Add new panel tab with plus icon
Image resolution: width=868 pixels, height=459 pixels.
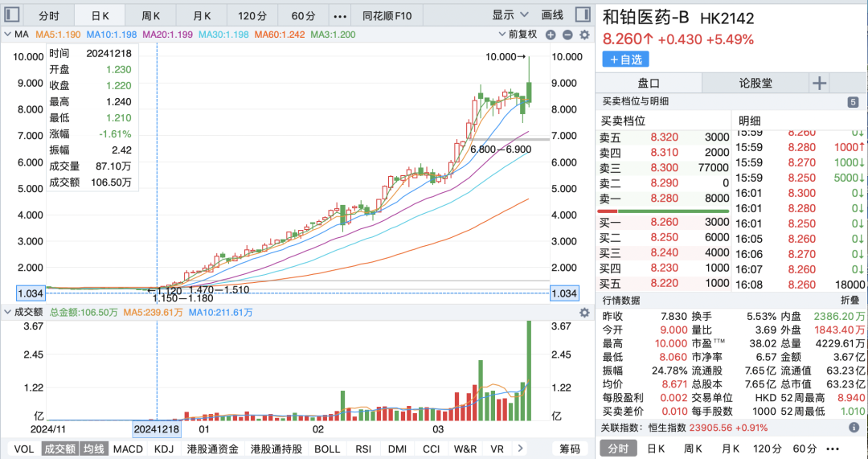(819, 83)
